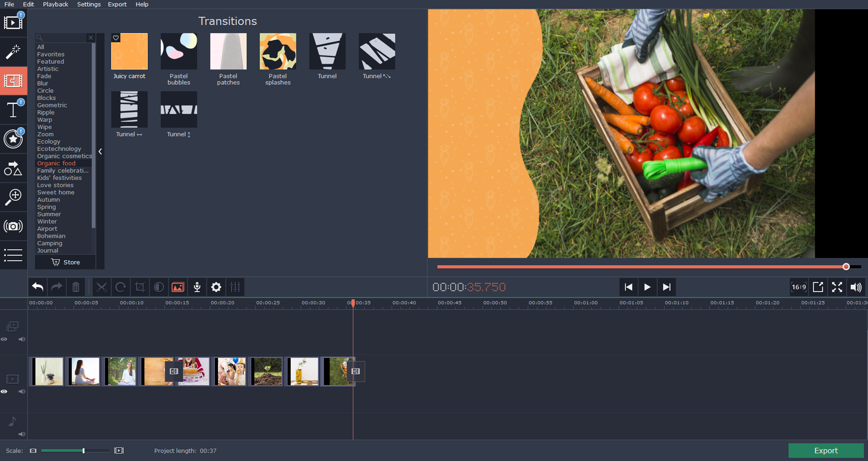Collapse the Transitions categories panel
The width and height of the screenshot is (868, 461).
tap(100, 151)
